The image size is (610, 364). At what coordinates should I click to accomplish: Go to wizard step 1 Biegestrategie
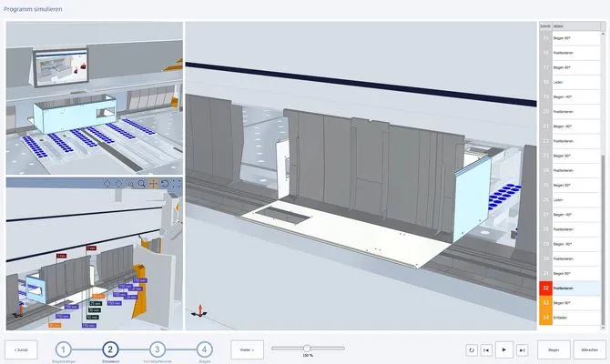[62, 349]
